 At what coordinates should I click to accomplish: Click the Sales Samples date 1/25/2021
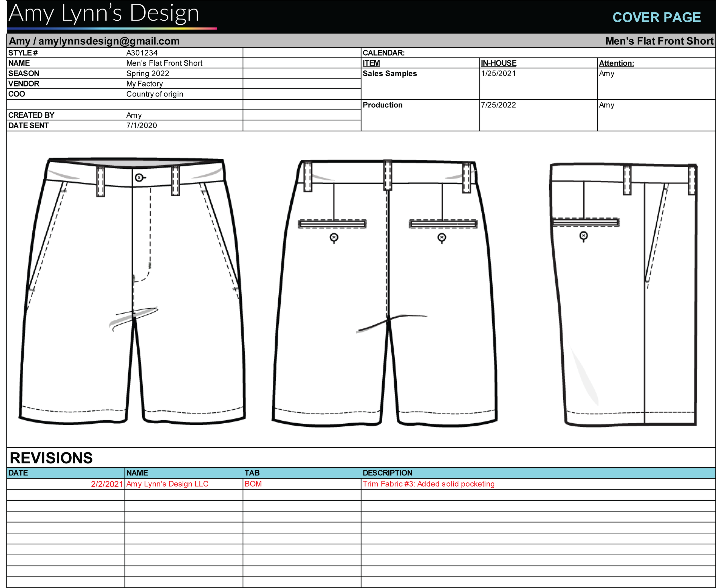(x=498, y=74)
